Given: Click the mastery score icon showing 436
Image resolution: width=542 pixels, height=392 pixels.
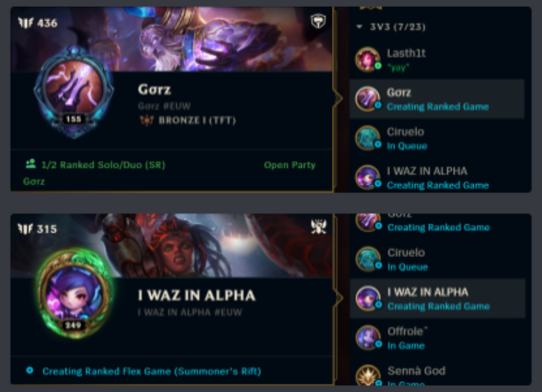Looking at the screenshot, I should [25, 23].
